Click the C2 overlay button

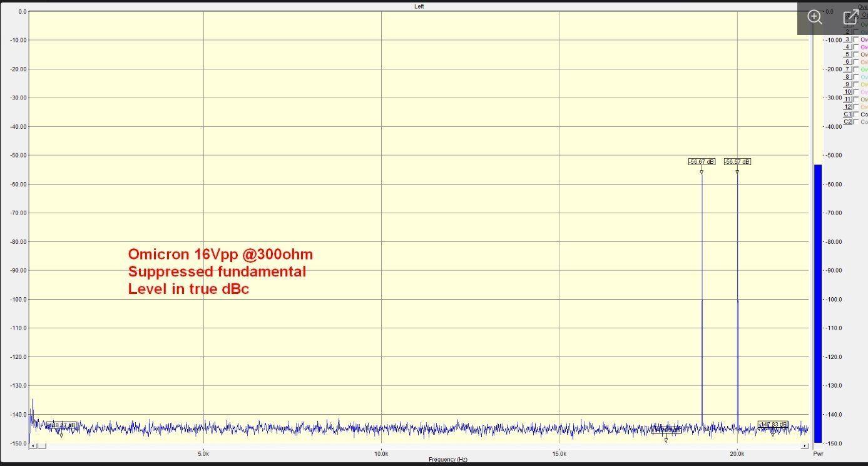click(847, 122)
